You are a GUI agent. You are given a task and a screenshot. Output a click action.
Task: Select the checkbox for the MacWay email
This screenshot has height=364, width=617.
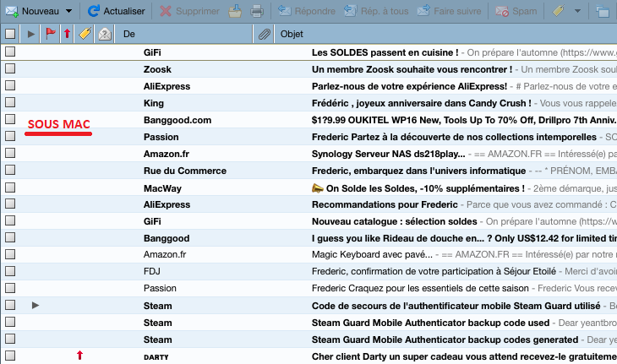[x=10, y=187]
